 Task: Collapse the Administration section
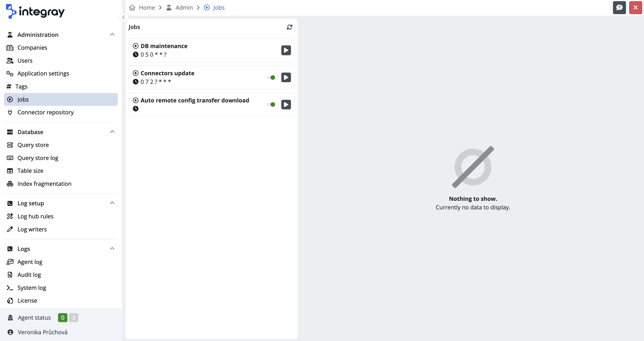(x=112, y=34)
